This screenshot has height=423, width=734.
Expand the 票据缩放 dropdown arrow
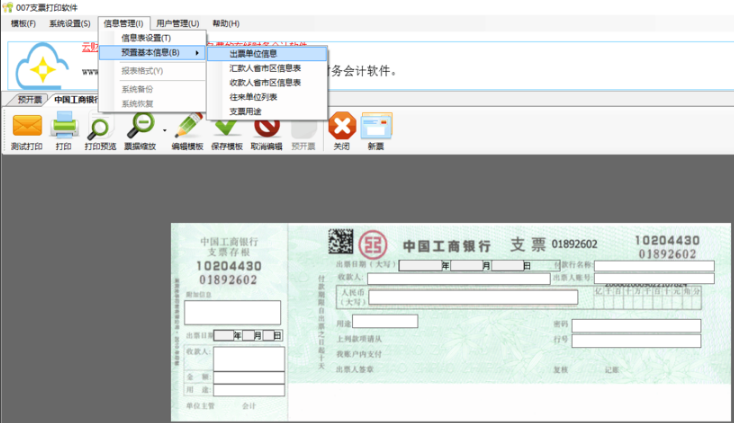coord(164,131)
